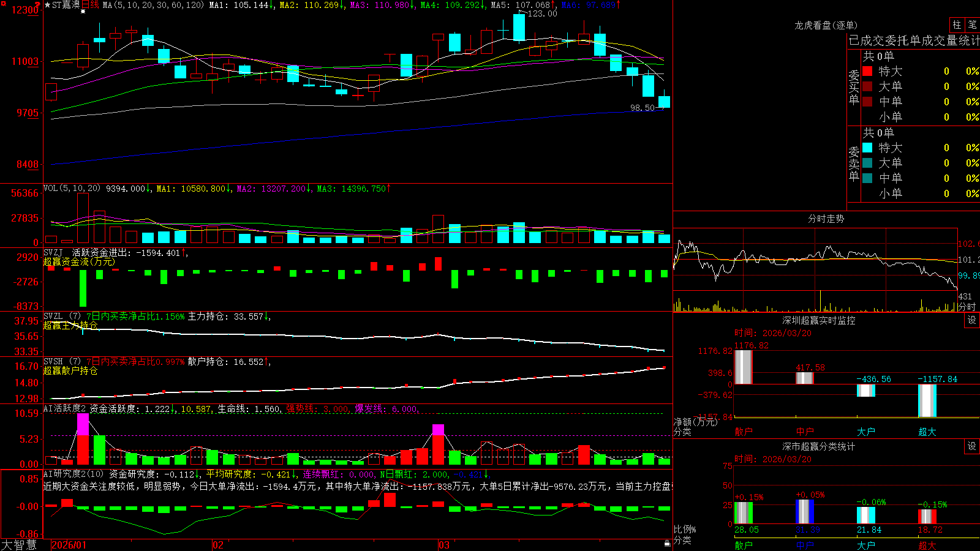Click the AI研究度2(10) indicator name
Image resolution: width=980 pixels, height=551 pixels.
73,474
